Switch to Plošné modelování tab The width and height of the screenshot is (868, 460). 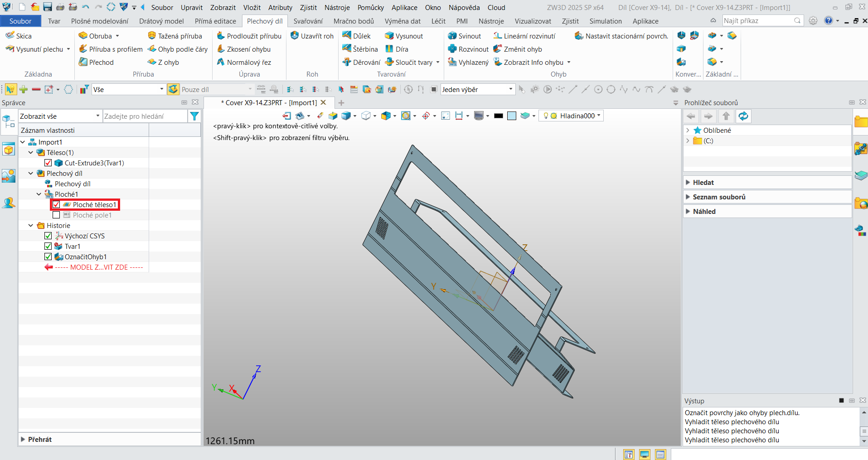click(100, 21)
